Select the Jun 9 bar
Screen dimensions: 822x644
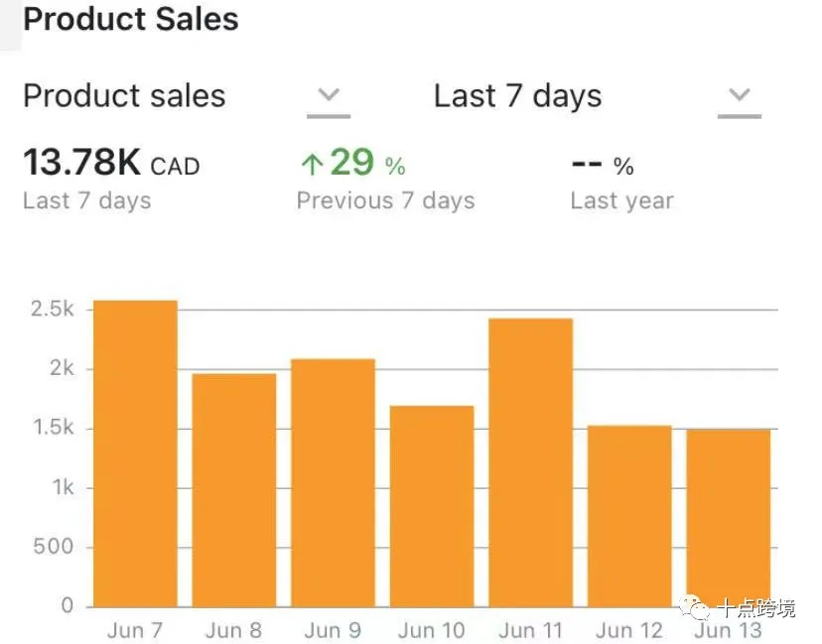[x=333, y=483]
